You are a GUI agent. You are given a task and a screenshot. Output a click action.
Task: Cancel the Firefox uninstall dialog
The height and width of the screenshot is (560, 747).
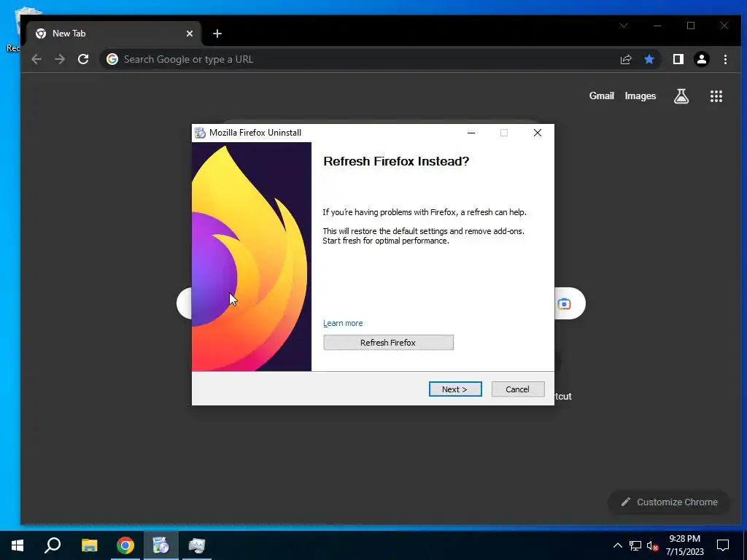pos(517,389)
